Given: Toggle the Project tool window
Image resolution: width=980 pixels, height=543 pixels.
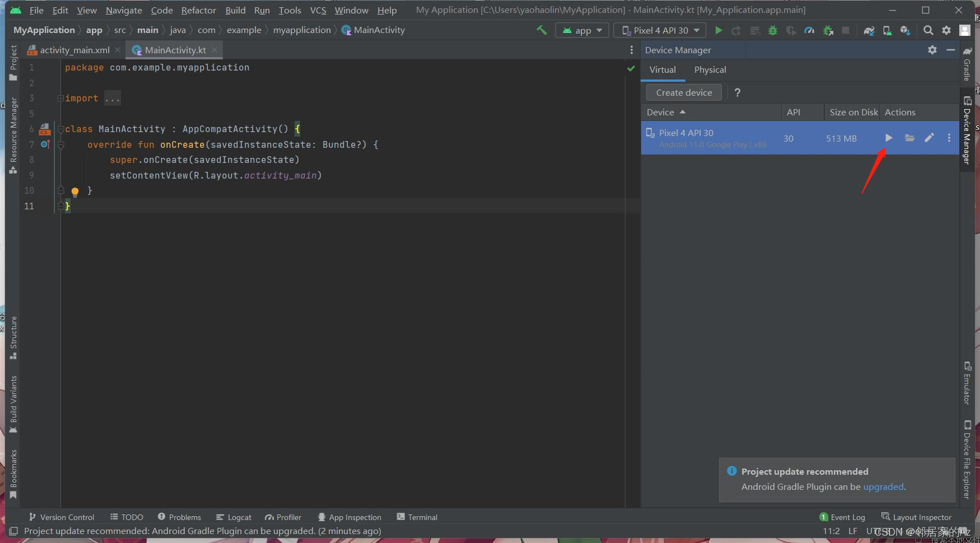Looking at the screenshot, I should tap(13, 63).
